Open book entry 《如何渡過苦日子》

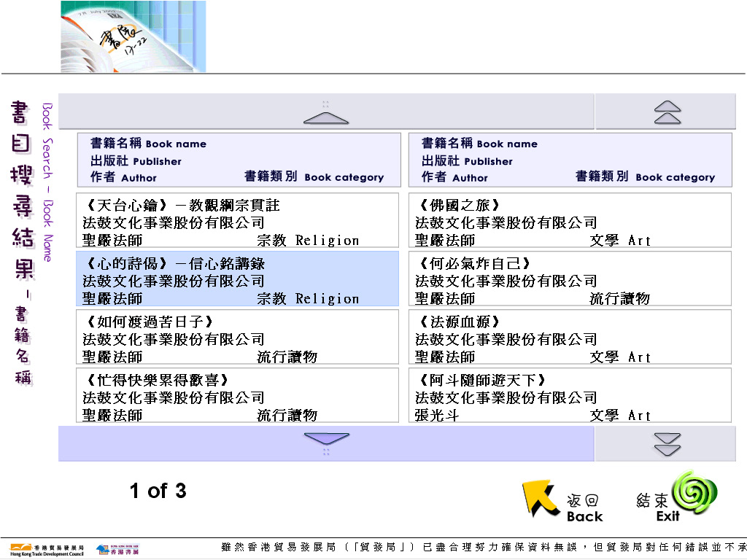[x=239, y=337]
